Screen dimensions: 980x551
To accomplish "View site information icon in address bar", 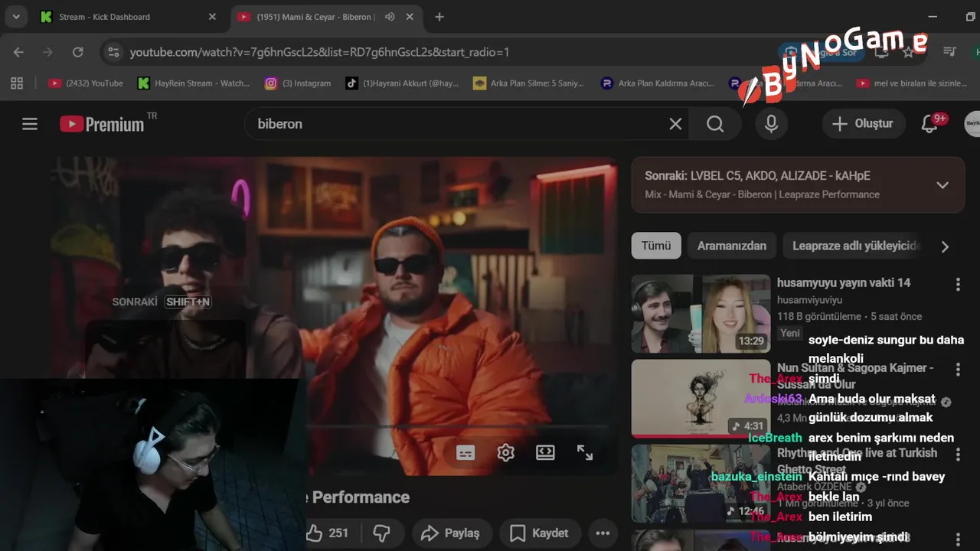I will click(113, 52).
